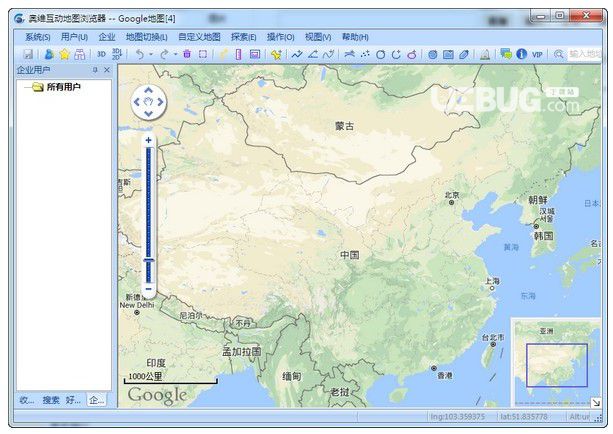Click the alarm bell toolbar icon

(485, 54)
